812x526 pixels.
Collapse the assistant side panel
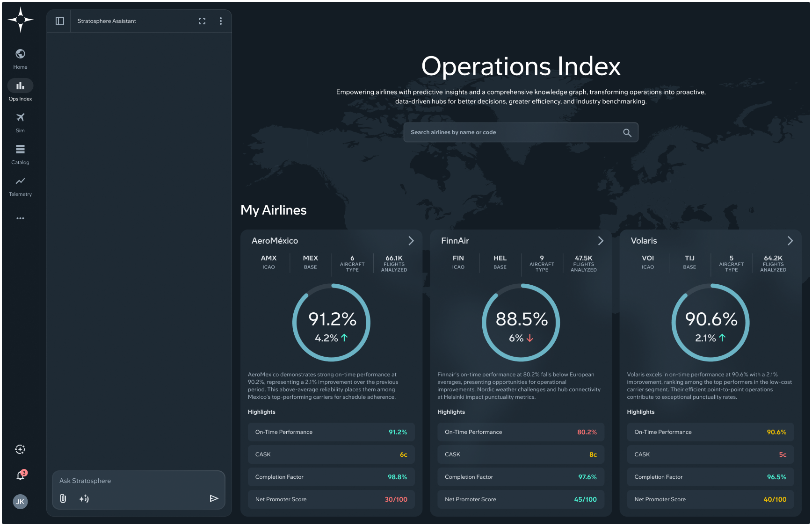[x=60, y=21]
